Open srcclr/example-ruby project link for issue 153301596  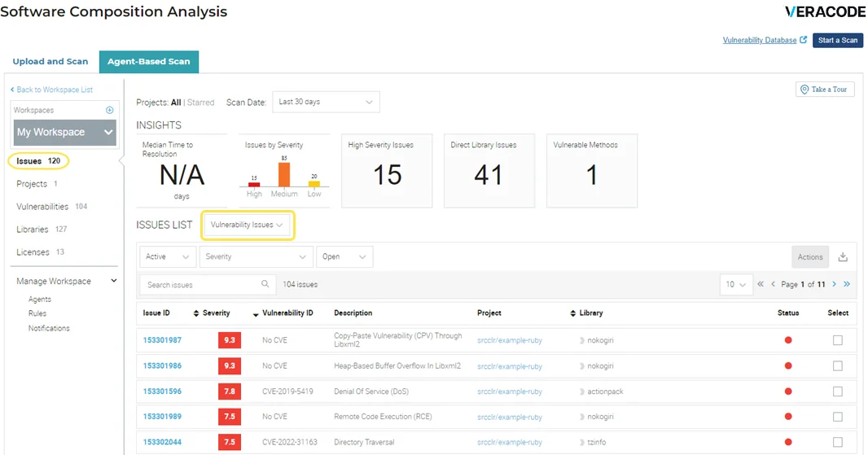pyautogui.click(x=509, y=392)
